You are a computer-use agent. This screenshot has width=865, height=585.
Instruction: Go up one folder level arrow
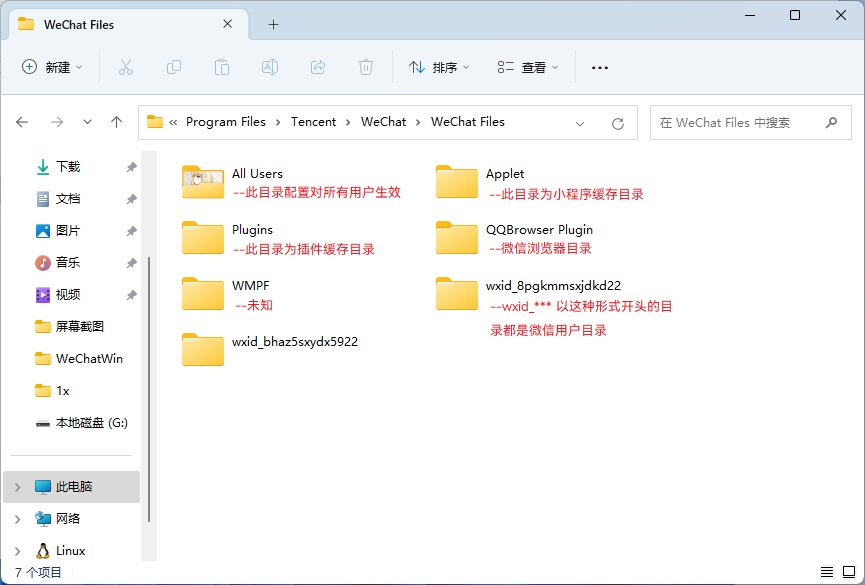tap(116, 122)
